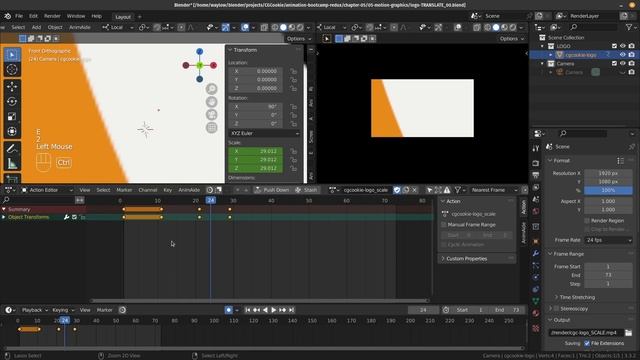Select the Rotate tool in left viewport toolbar
Screen dimensions: 640x360
coord(12,101)
